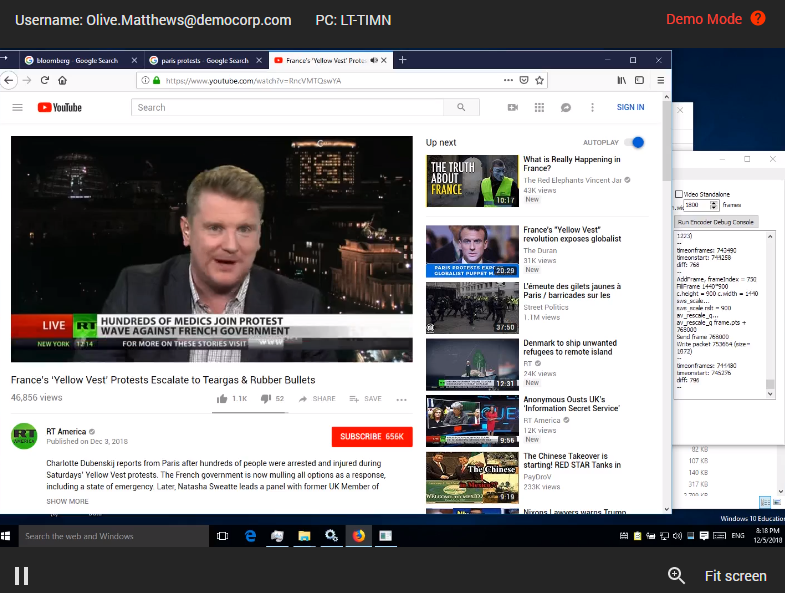Reload the current page
The image size is (785, 593).
(x=45, y=80)
